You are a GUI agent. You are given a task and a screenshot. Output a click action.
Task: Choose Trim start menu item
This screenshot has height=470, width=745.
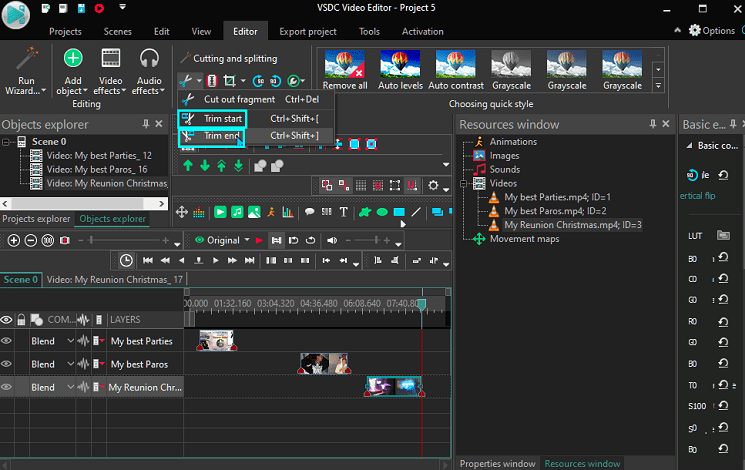[x=257, y=118]
